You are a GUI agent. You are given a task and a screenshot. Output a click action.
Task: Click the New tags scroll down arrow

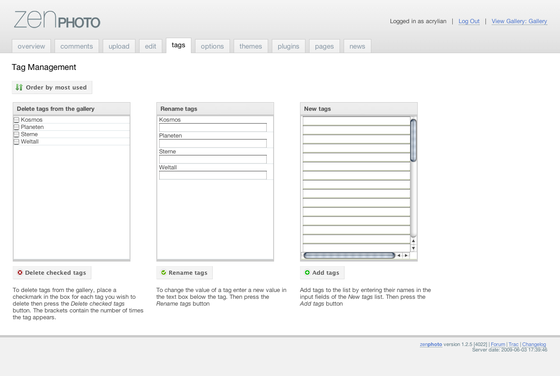(413, 248)
